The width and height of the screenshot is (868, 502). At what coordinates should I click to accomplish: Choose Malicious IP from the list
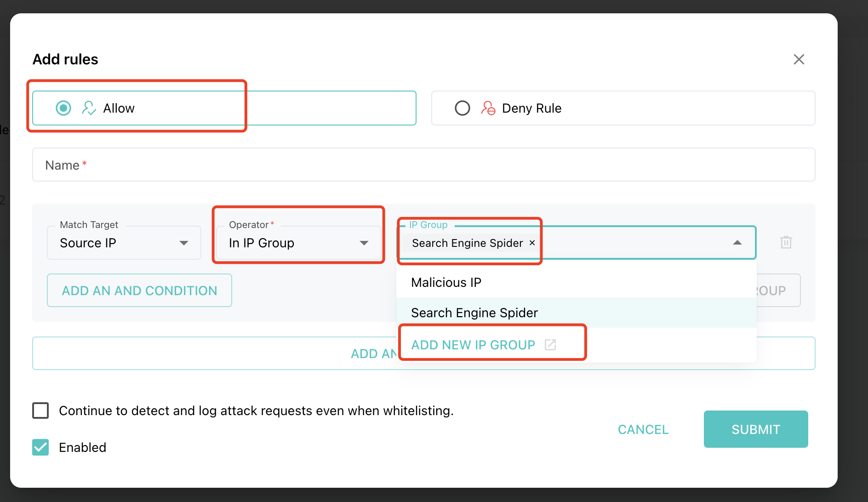[x=577, y=282]
